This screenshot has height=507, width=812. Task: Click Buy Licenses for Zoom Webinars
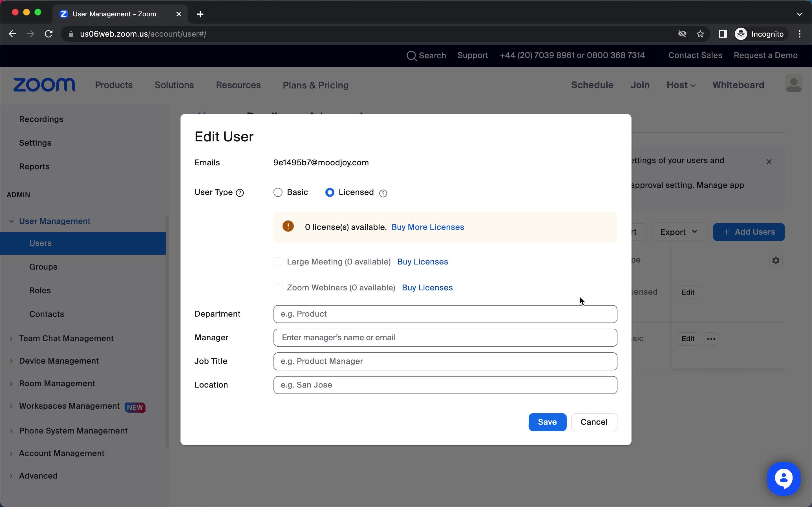[427, 287]
